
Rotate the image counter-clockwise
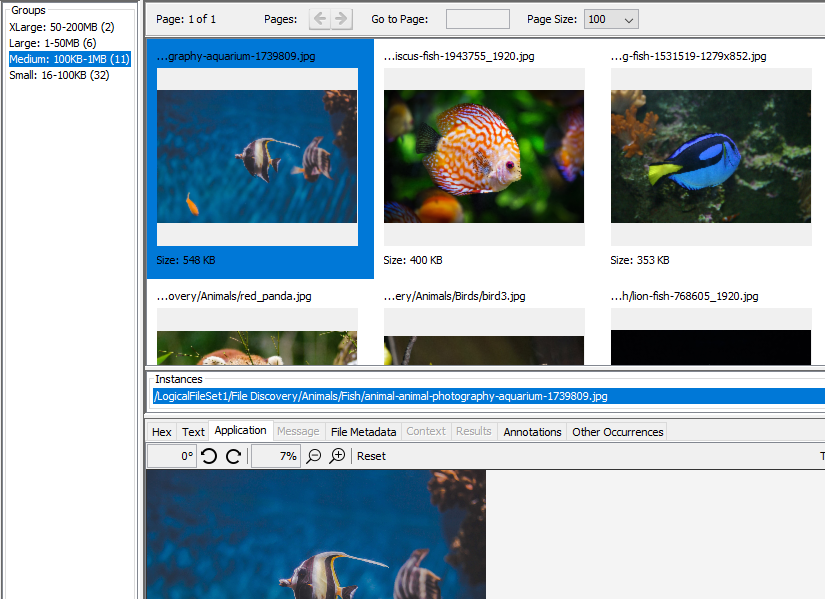pyautogui.click(x=209, y=456)
